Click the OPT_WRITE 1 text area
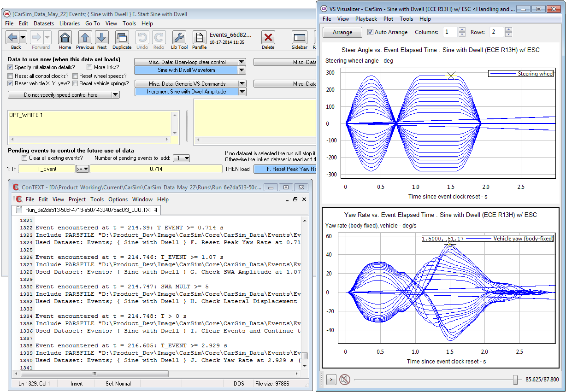This screenshot has height=392, width=566. [90, 123]
